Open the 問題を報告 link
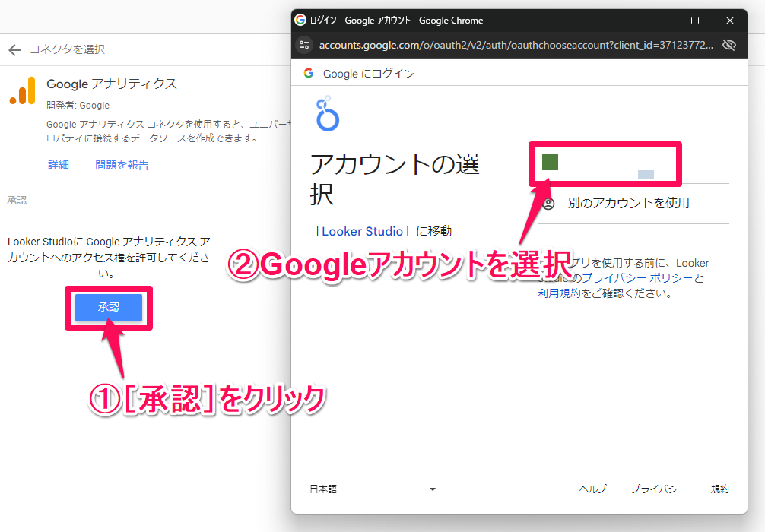The height and width of the screenshot is (532, 765). tap(122, 165)
